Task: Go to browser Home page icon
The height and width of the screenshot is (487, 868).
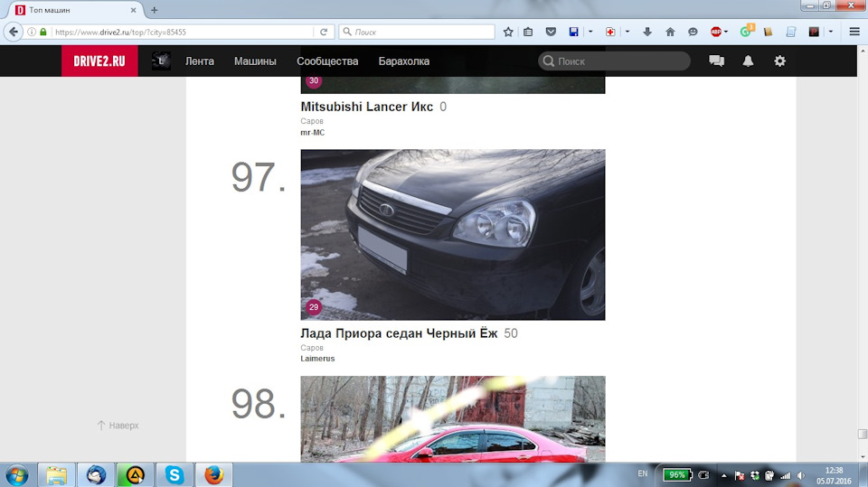Action: [670, 33]
